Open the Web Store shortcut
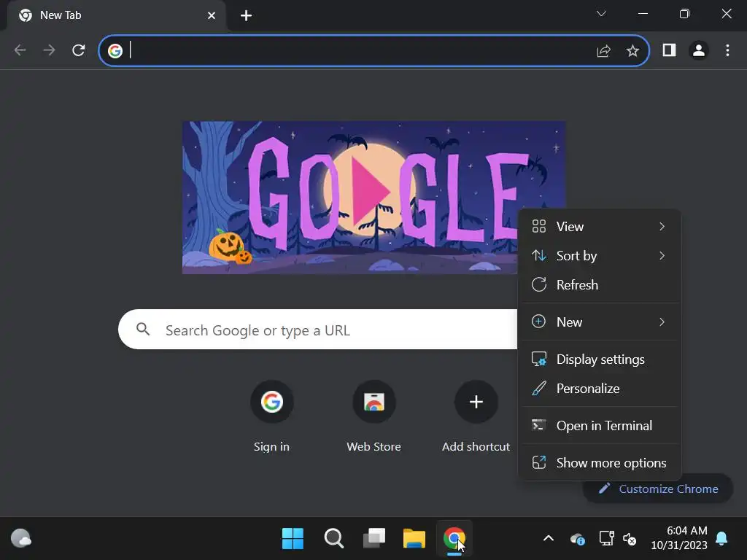Image resolution: width=747 pixels, height=560 pixels. click(x=374, y=416)
